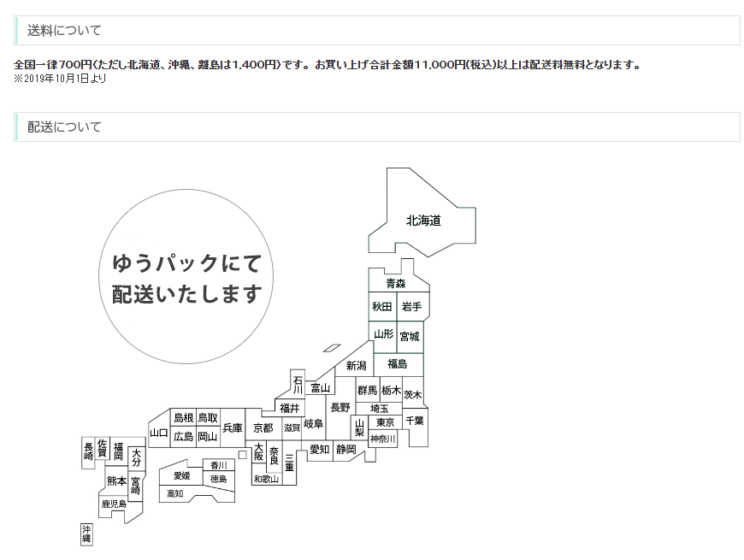Click Kagoshima (鹿児島) on the map
Screen dimensions: 744x560
(114, 504)
